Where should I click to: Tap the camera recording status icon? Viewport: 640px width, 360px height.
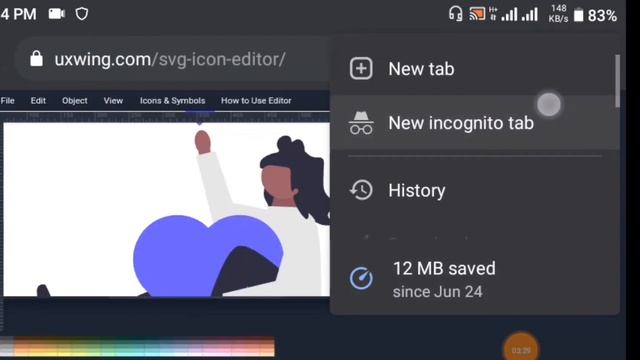[x=57, y=14]
